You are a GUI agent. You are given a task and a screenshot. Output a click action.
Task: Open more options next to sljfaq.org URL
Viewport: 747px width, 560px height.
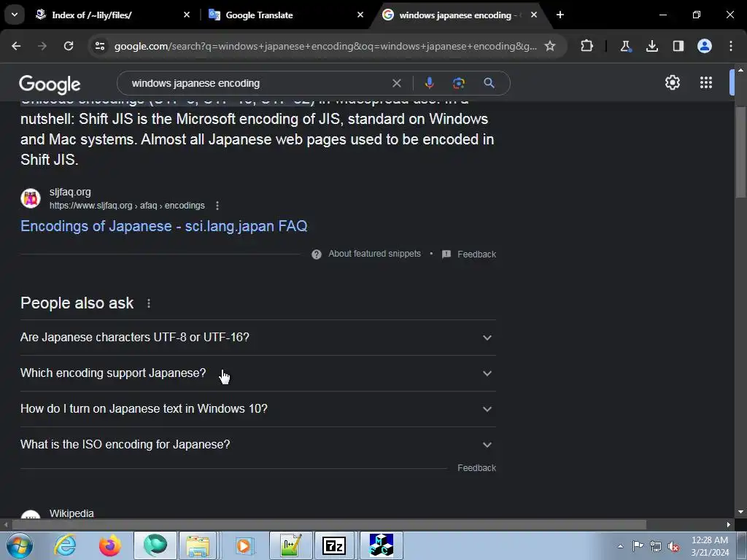pyautogui.click(x=217, y=206)
